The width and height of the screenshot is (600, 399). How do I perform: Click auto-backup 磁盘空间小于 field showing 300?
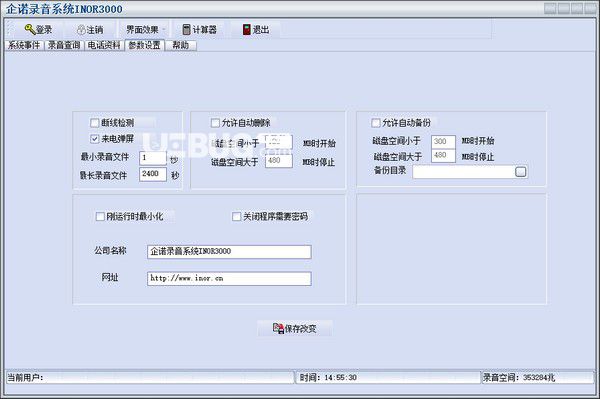point(443,142)
